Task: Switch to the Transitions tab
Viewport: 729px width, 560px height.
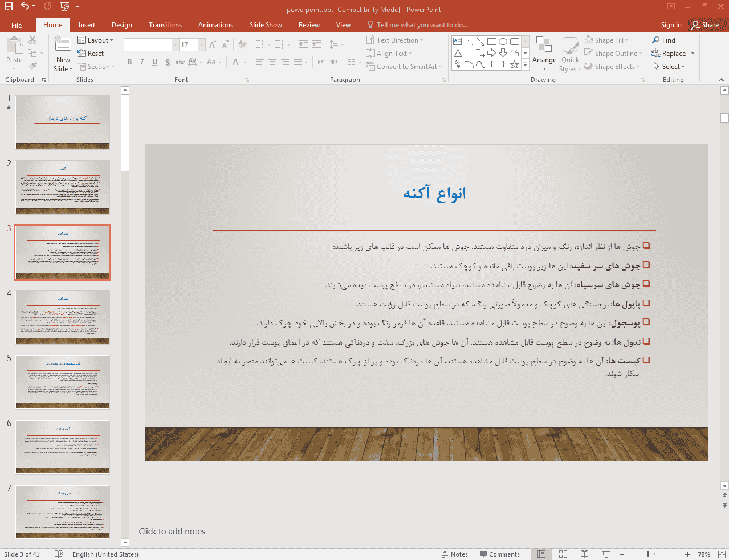Action: [165, 25]
